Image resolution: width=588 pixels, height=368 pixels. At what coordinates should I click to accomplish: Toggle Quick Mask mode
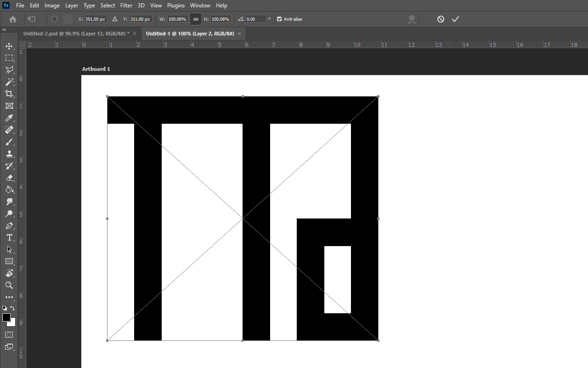click(x=9, y=334)
